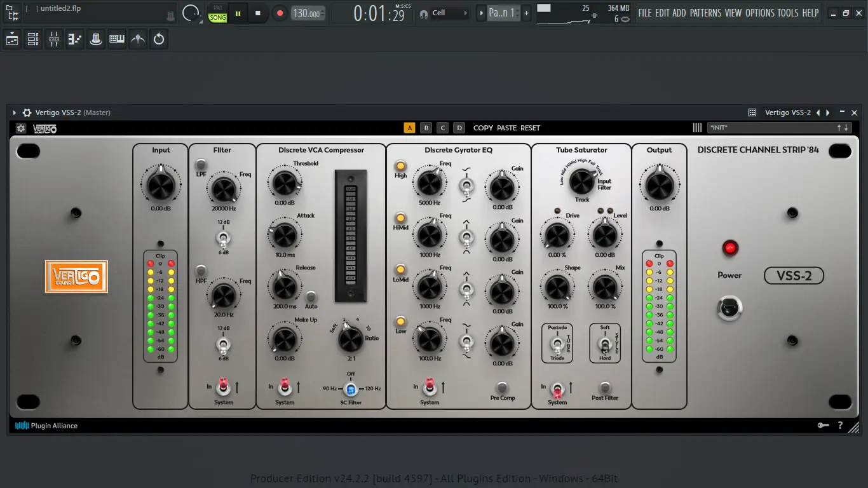Toggle typing keyboard to piano icon
The width and height of the screenshot is (868, 488).
pos(117,39)
